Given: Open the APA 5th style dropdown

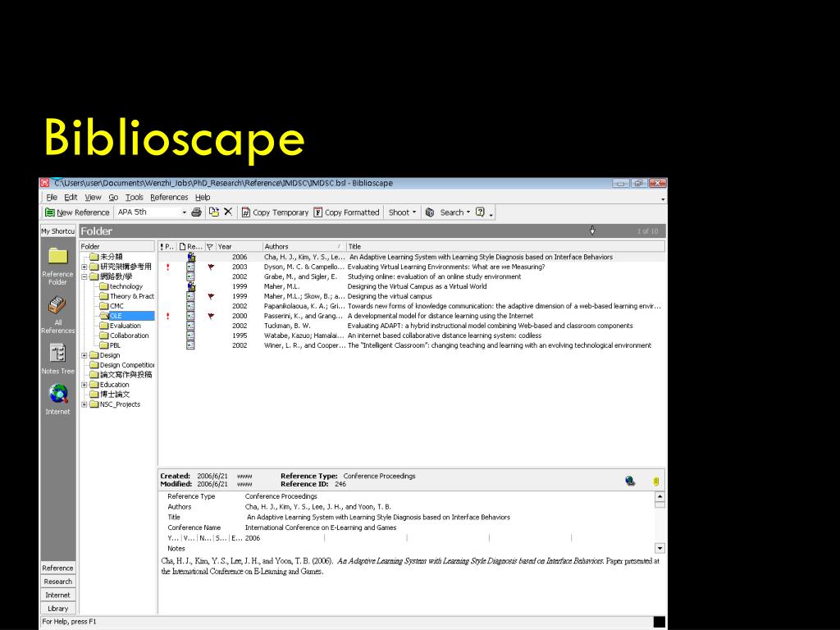Looking at the screenshot, I should pos(184,212).
